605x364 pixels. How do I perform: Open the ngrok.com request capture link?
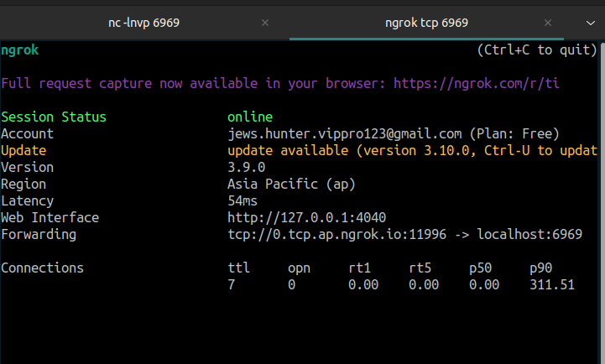(x=476, y=83)
